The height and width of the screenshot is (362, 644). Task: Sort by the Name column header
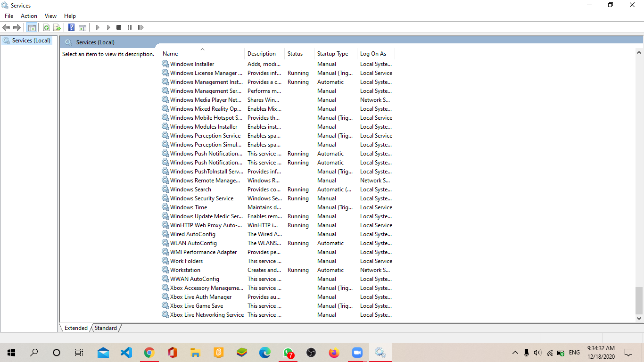(x=203, y=54)
